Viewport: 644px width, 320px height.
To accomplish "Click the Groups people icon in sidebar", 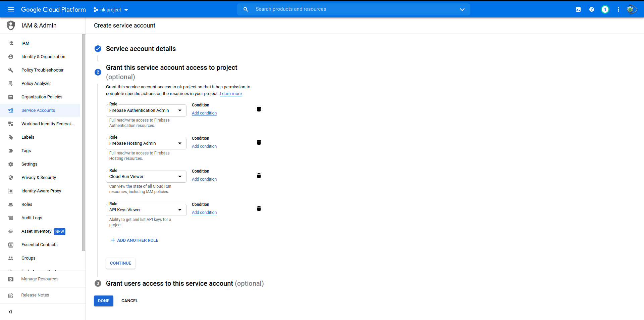I will click(11, 258).
